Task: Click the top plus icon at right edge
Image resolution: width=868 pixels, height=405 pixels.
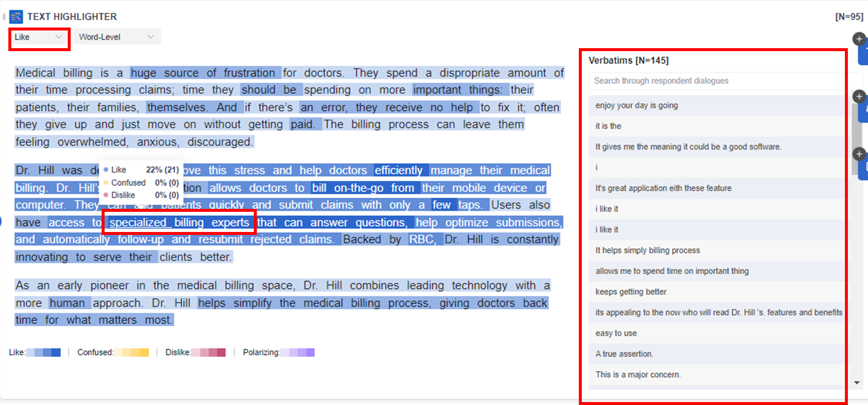Action: (x=859, y=39)
